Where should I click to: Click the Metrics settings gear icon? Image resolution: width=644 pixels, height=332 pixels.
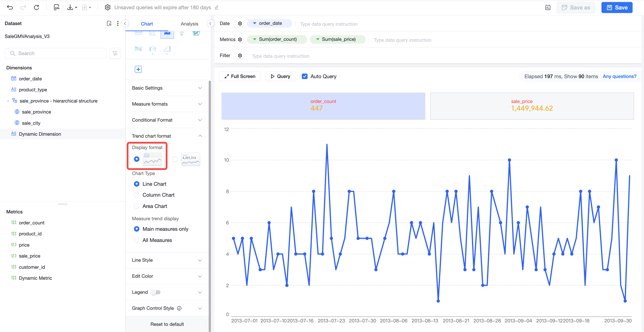[x=240, y=40]
